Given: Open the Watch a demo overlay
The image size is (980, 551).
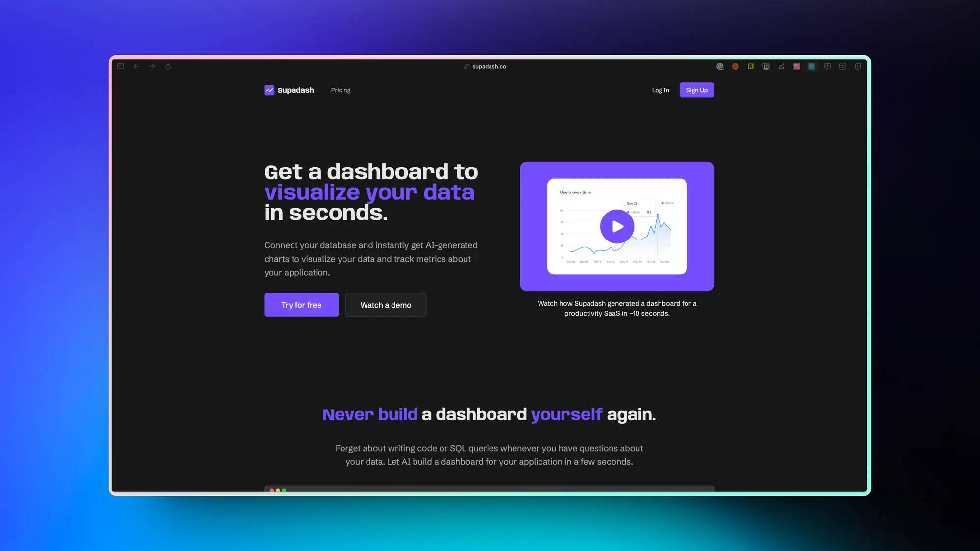Looking at the screenshot, I should [386, 304].
